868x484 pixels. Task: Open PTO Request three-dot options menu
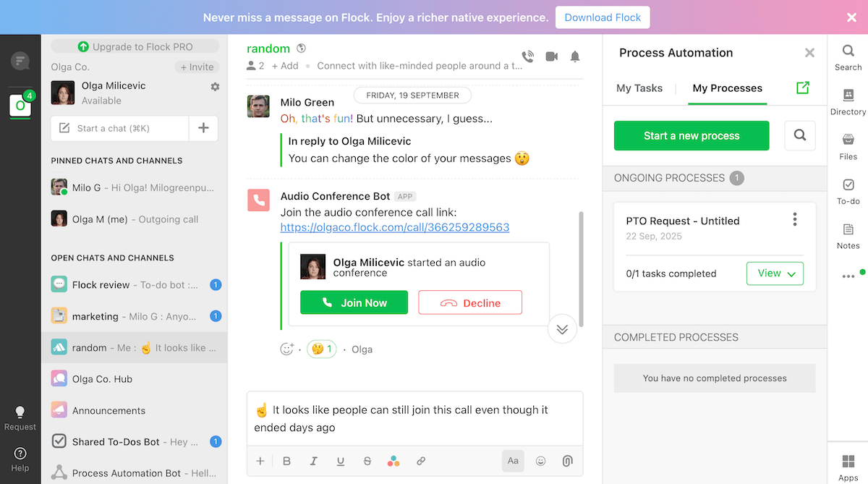(795, 219)
